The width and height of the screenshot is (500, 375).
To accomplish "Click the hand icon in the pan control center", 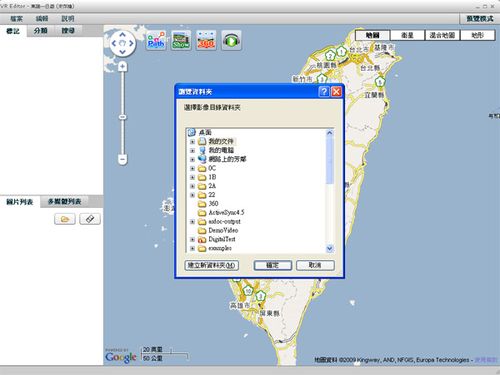I will click(x=122, y=43).
